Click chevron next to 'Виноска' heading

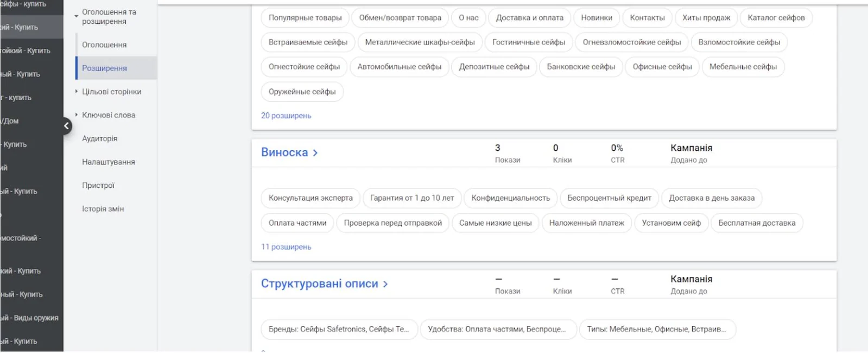coord(315,153)
